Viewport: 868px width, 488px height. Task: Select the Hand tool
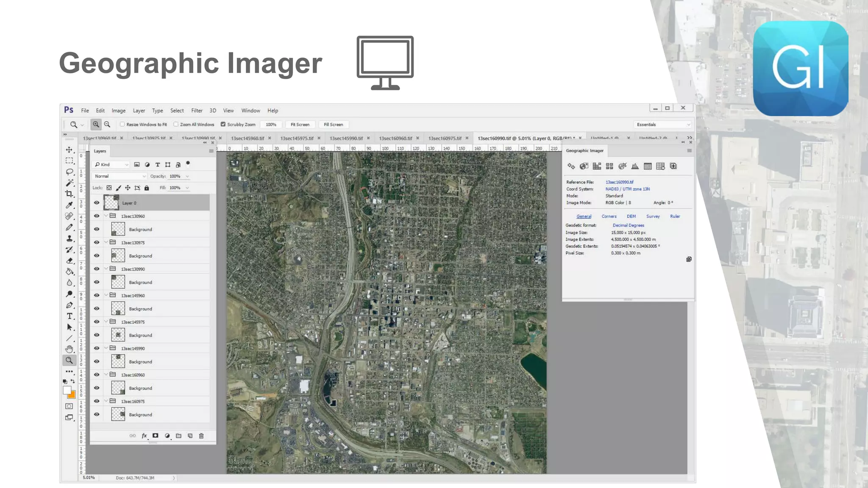69,349
